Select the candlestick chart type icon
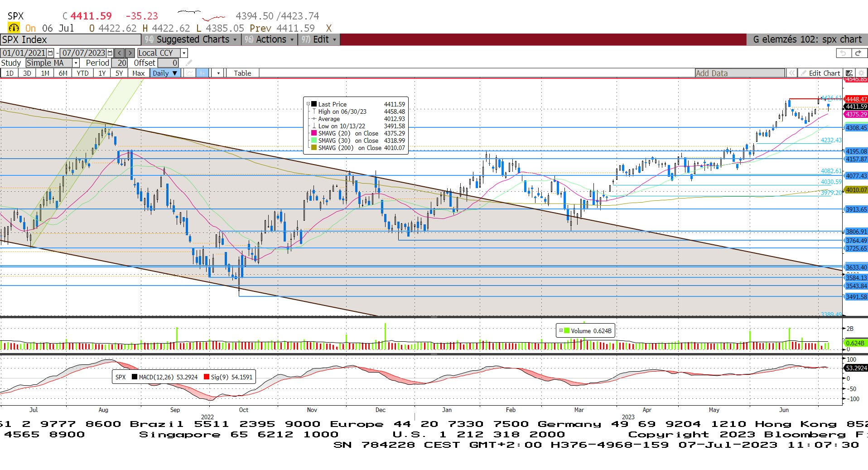868x470 pixels. [203, 73]
